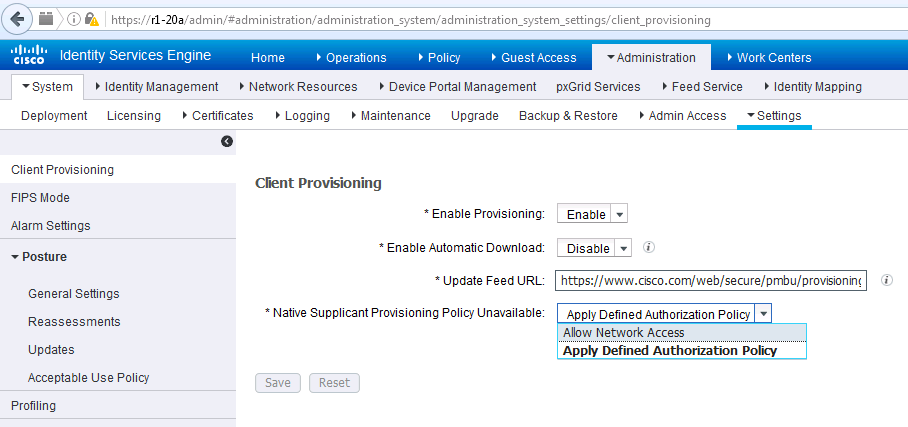Click the Save button
This screenshot has height=427, width=908.
[x=277, y=383]
